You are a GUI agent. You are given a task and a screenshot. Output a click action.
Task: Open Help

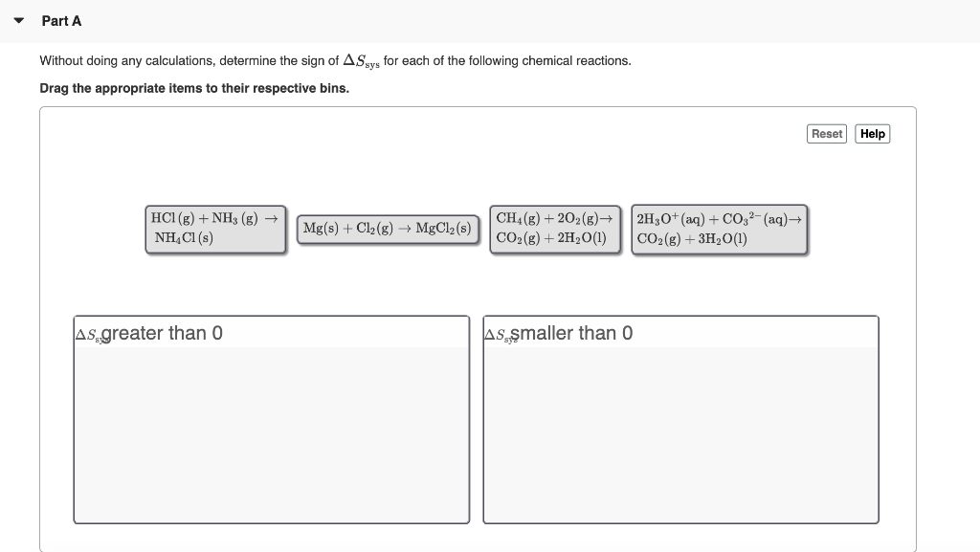pos(871,133)
